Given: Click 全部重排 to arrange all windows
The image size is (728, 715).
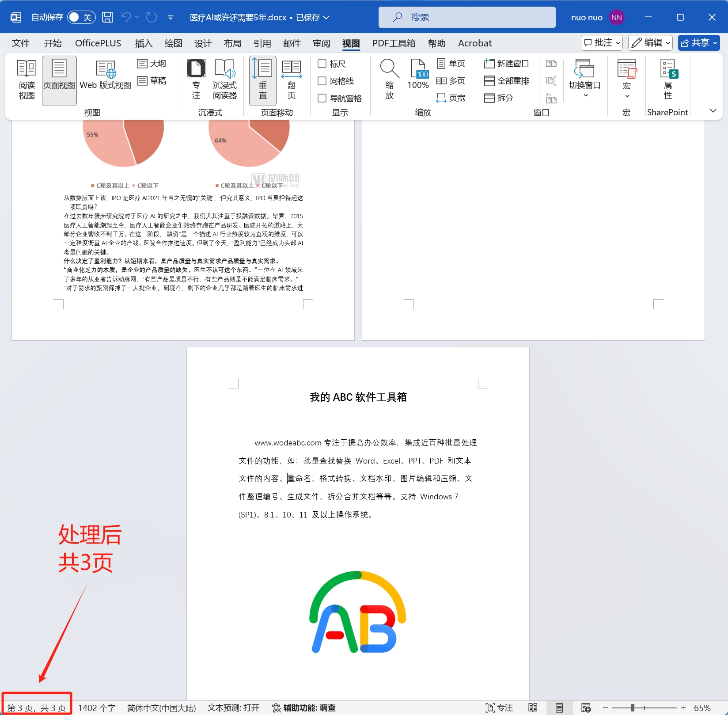Looking at the screenshot, I should pyautogui.click(x=508, y=80).
